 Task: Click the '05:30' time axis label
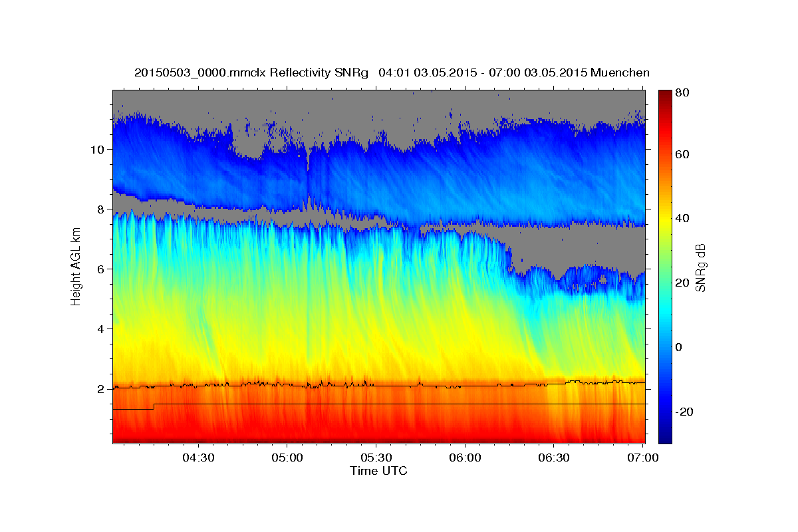376,458
